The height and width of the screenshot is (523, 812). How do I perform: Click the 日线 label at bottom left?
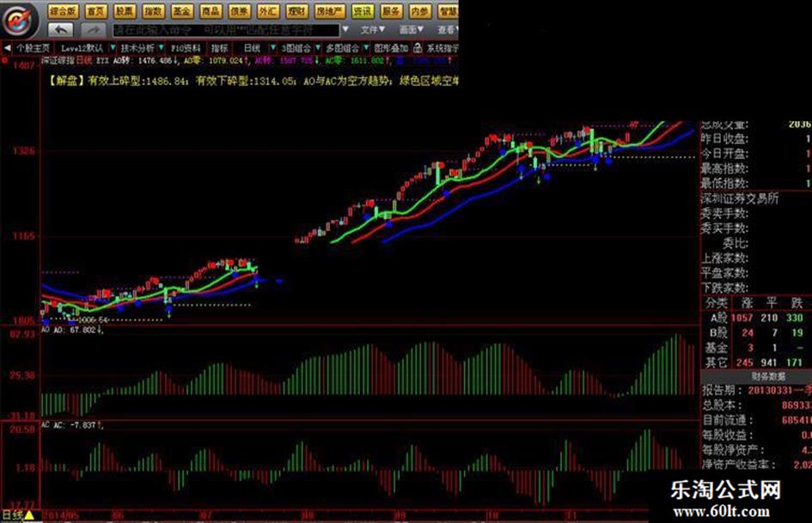tap(13, 515)
